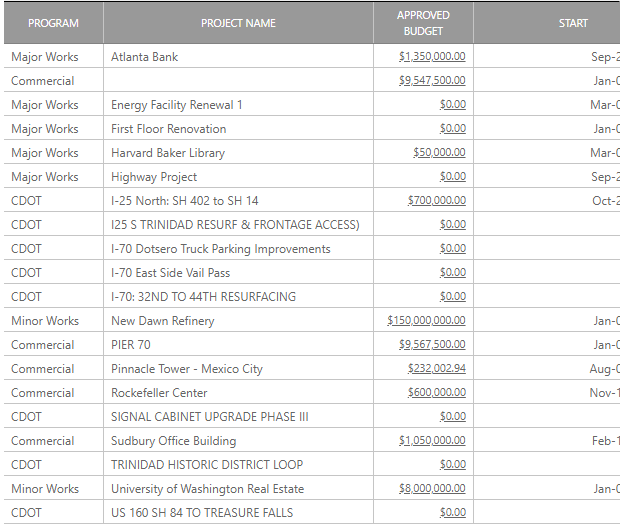Open PIER 70's $9,567,500.00 budget link
The width and height of the screenshot is (620, 524).
[432, 344]
